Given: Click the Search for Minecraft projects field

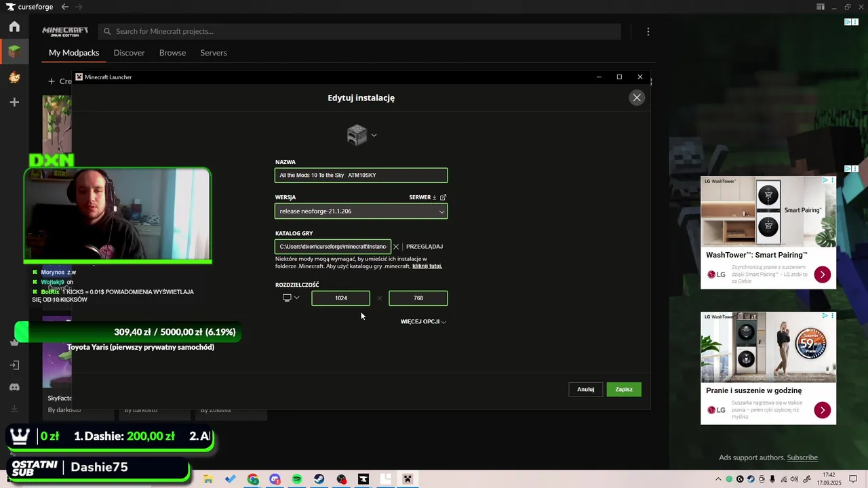Looking at the screenshot, I should point(359,31).
